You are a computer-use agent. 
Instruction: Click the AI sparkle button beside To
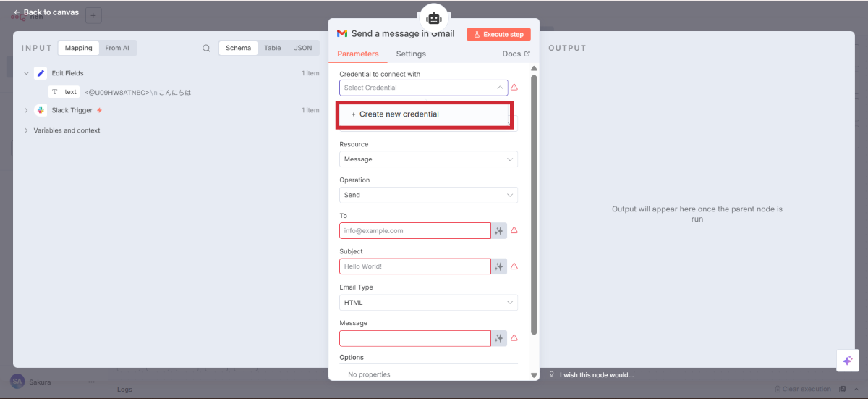499,230
